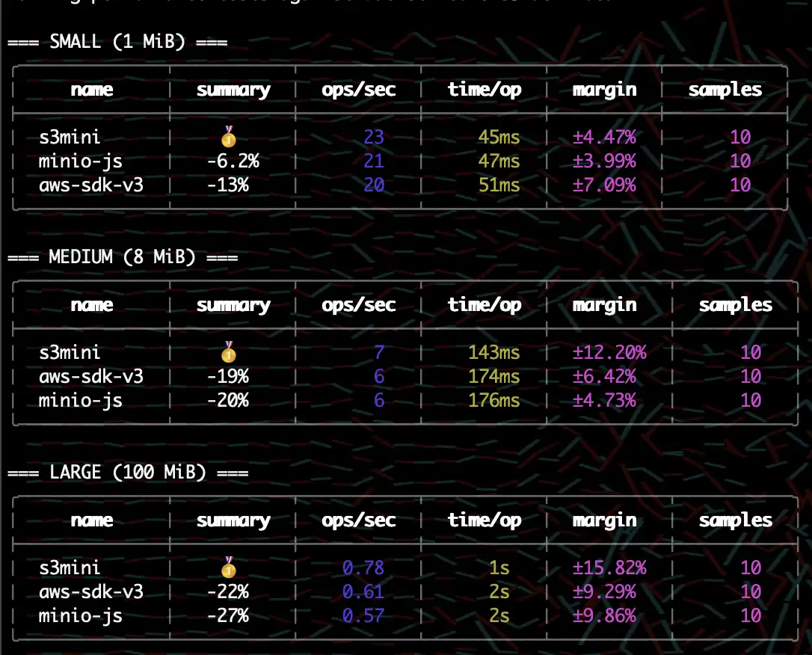
Task: Click the -22% summary value
Action: tap(227, 592)
